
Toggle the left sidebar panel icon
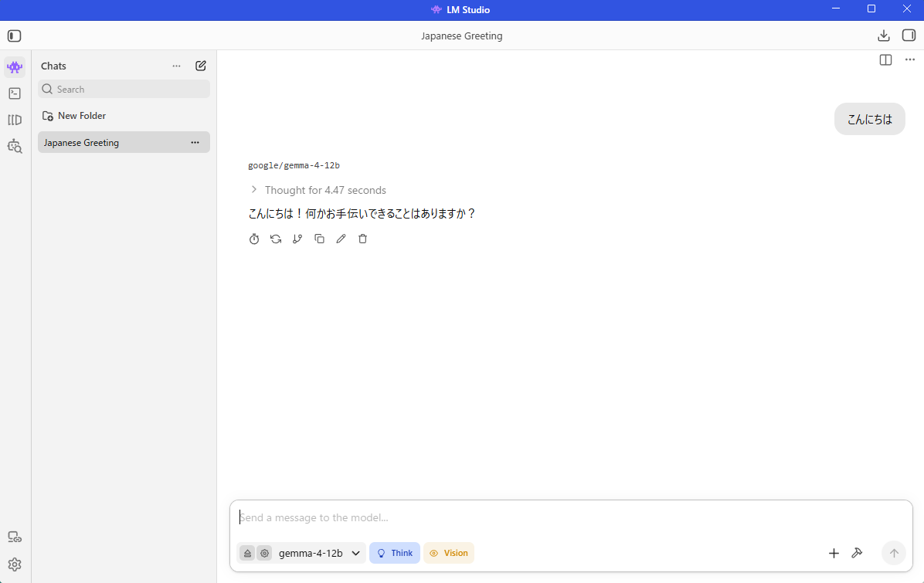(14, 36)
